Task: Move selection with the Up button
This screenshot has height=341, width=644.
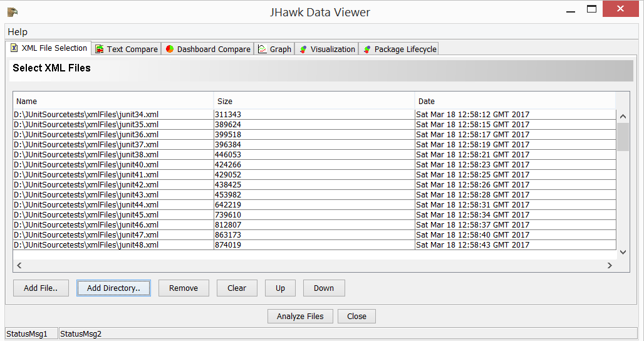Action: click(x=280, y=288)
